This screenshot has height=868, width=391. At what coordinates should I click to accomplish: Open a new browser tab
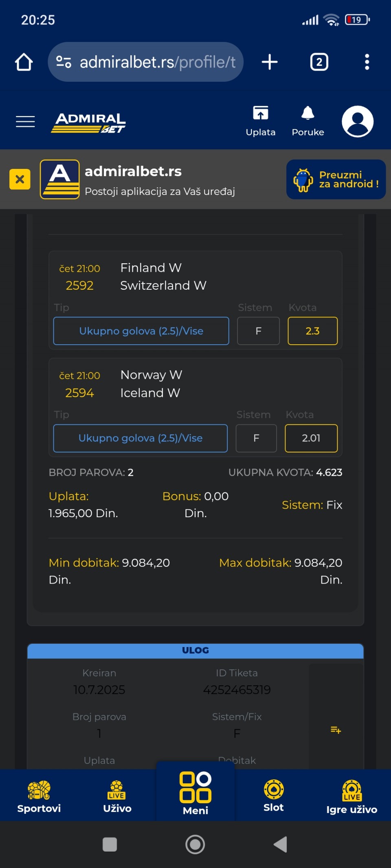tap(270, 62)
